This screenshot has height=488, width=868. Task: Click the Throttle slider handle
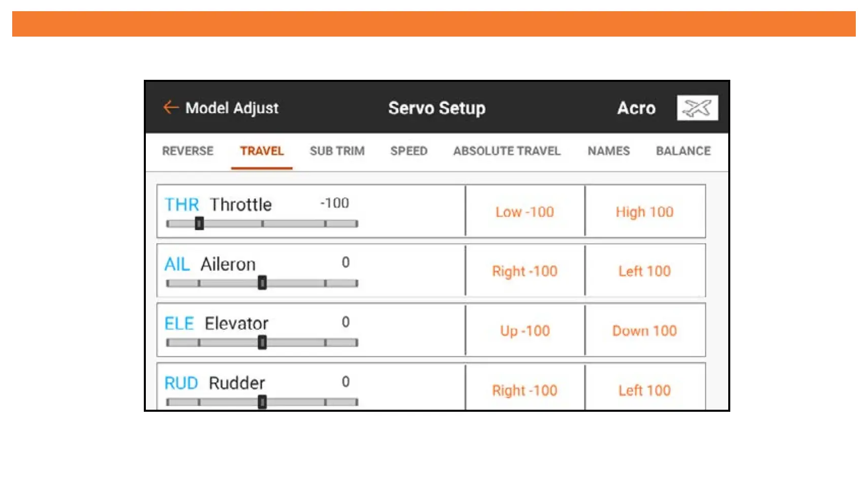coord(199,224)
